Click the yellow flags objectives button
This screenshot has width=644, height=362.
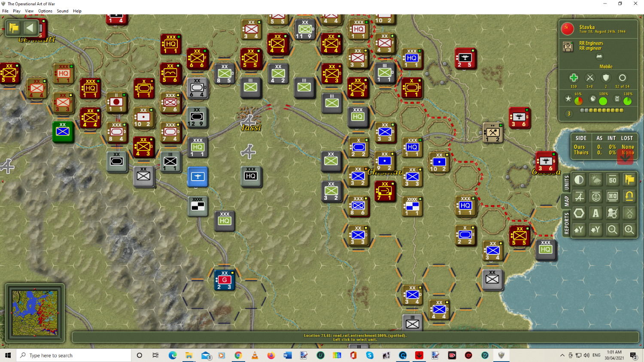[629, 180]
